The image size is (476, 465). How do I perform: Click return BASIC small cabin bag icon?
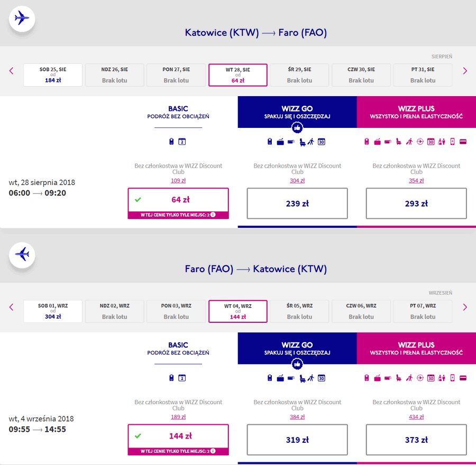171,378
